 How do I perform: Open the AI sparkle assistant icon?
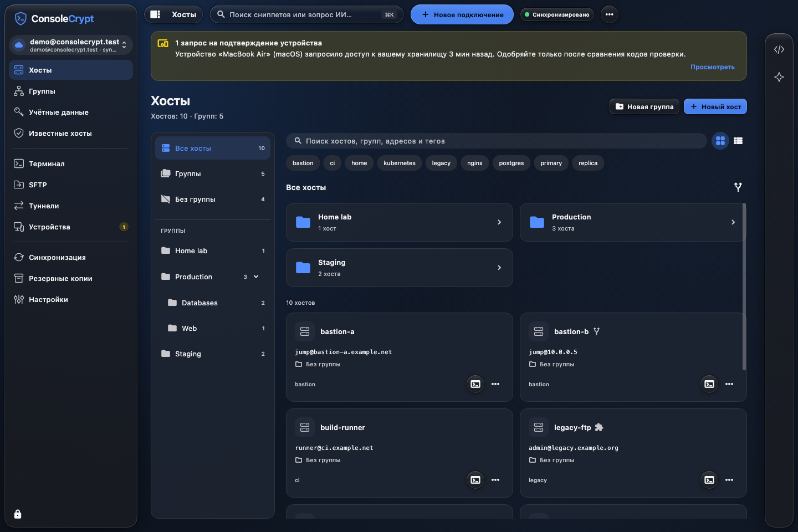[x=779, y=77]
